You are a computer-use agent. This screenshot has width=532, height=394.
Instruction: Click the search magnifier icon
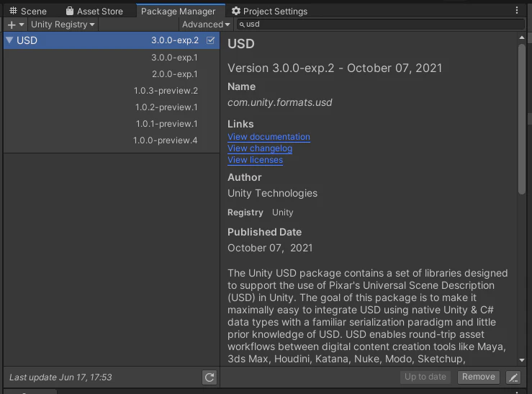[242, 24]
